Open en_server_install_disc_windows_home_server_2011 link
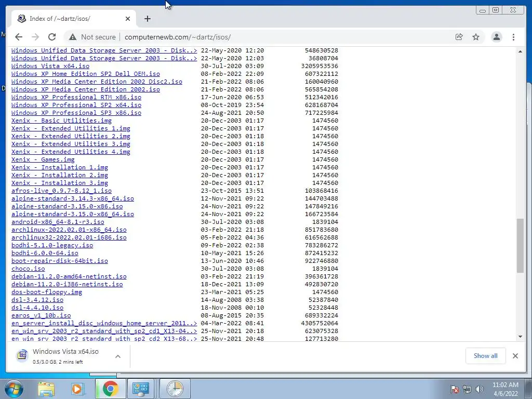This screenshot has width=532, height=399. [104, 323]
